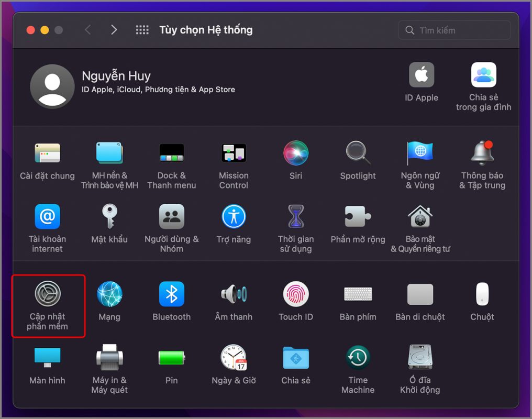The width and height of the screenshot is (532, 419).
Task: Open Âm thanh sound preferences
Action: click(234, 294)
